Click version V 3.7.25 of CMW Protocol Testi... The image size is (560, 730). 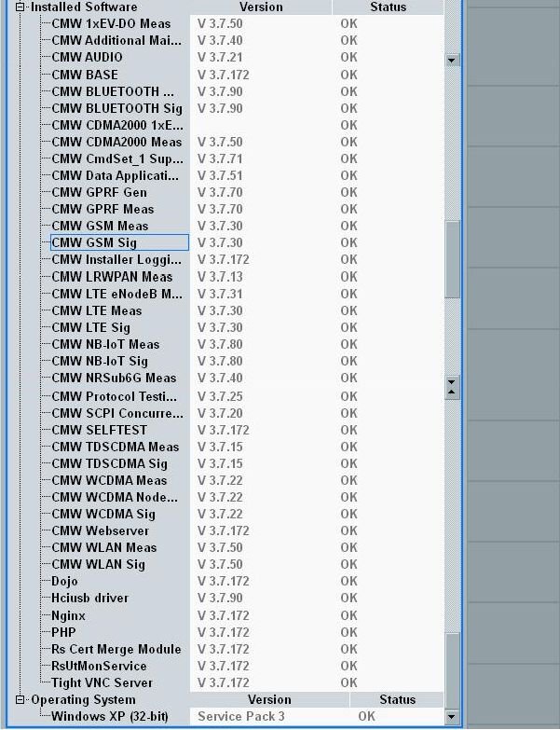(220, 396)
